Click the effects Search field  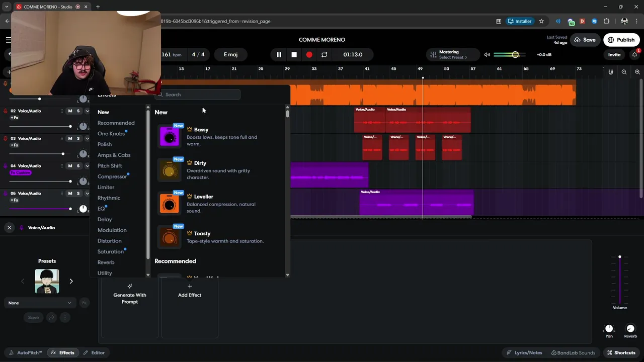click(x=198, y=95)
